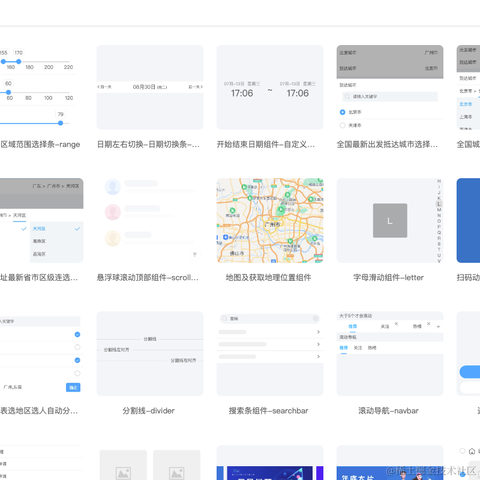Open the 全国最新出发抵达城市选择 component title
The height and width of the screenshot is (480, 480).
point(387,144)
